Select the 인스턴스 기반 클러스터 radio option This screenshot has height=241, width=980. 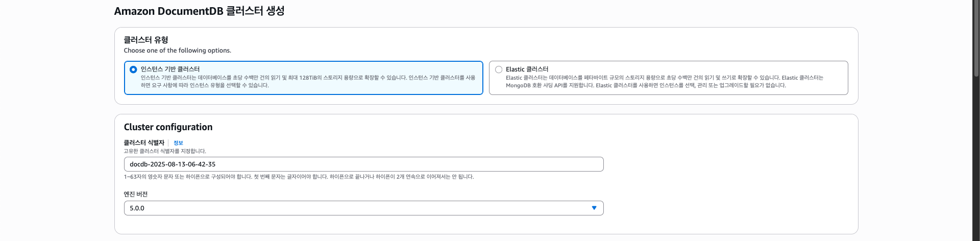pyautogui.click(x=133, y=69)
